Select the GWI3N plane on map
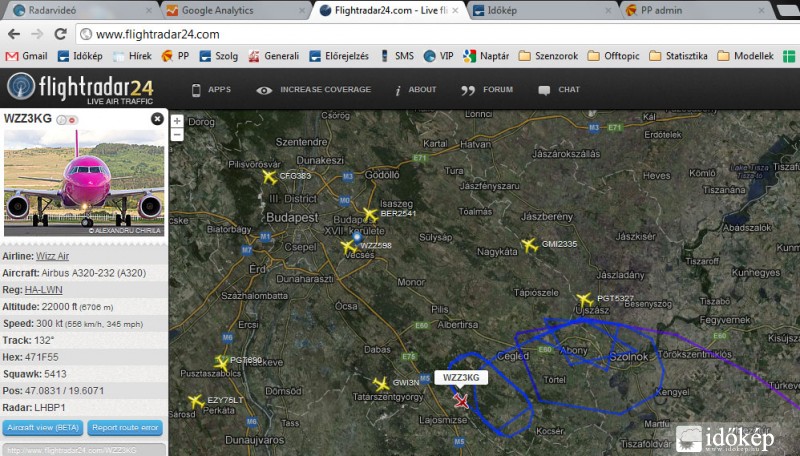The image size is (800, 456). point(381,384)
